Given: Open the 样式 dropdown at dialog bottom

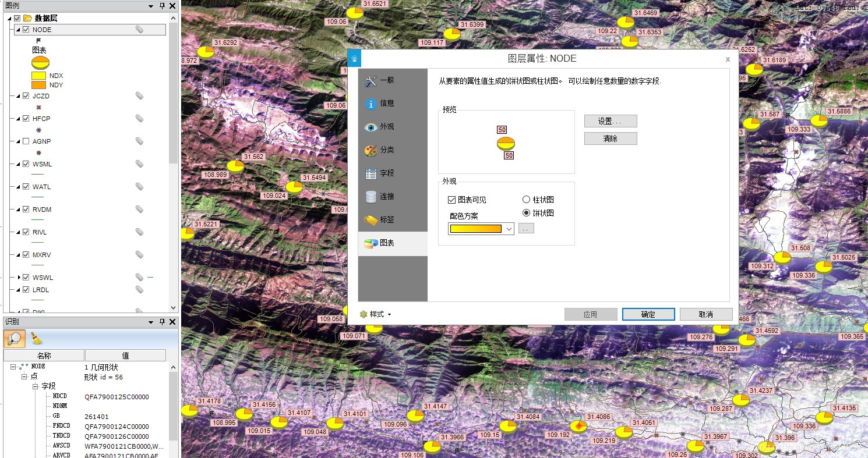Looking at the screenshot, I should [376, 314].
